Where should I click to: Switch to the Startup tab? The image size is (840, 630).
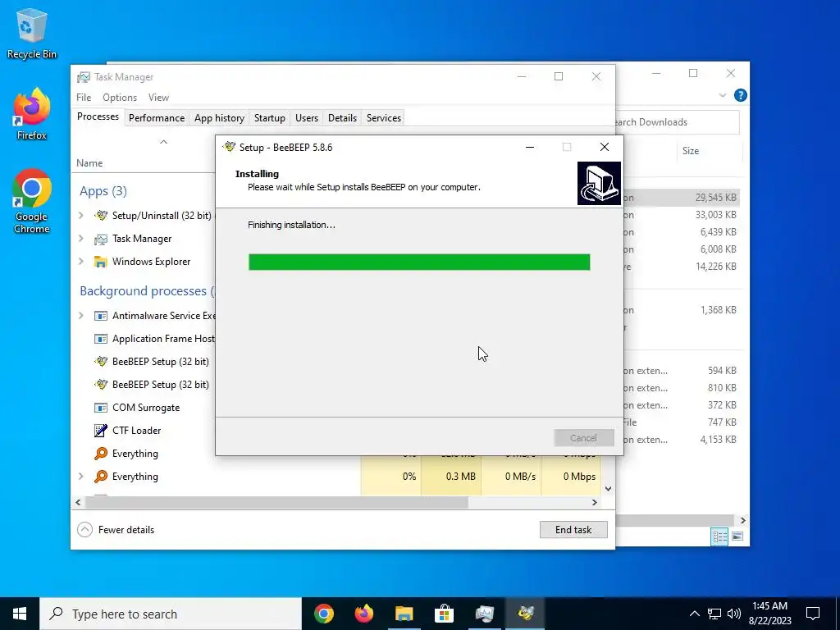(269, 118)
